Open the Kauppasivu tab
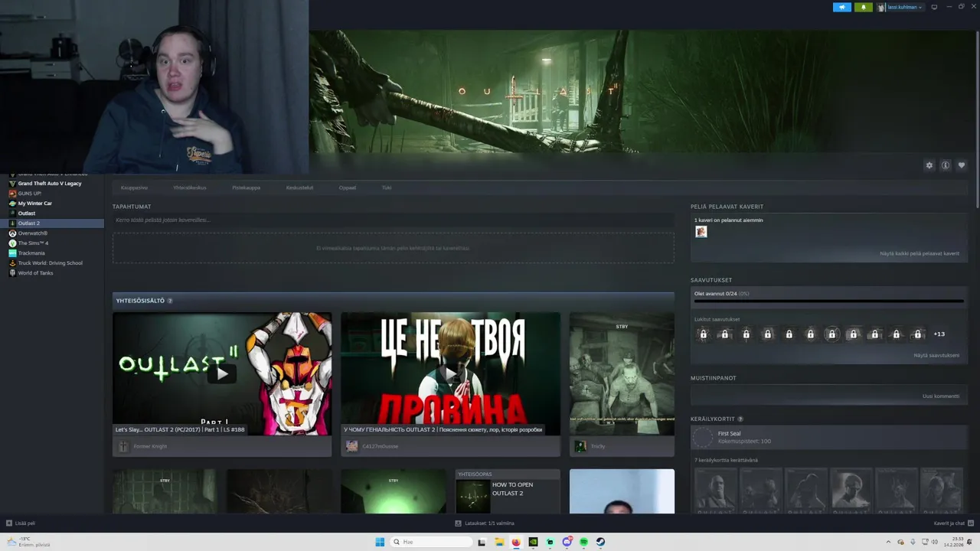980x551 pixels. coord(134,187)
